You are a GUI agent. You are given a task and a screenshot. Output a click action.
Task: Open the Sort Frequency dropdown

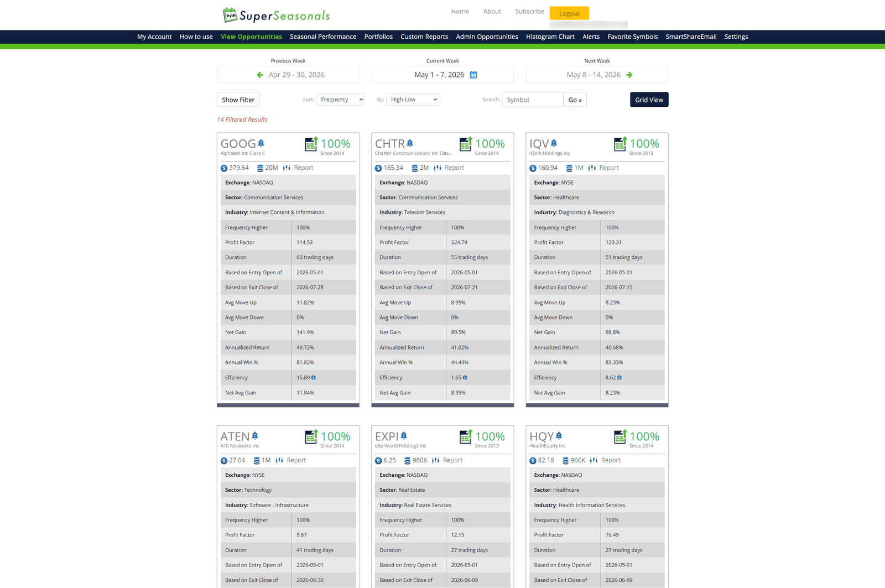[x=341, y=100]
